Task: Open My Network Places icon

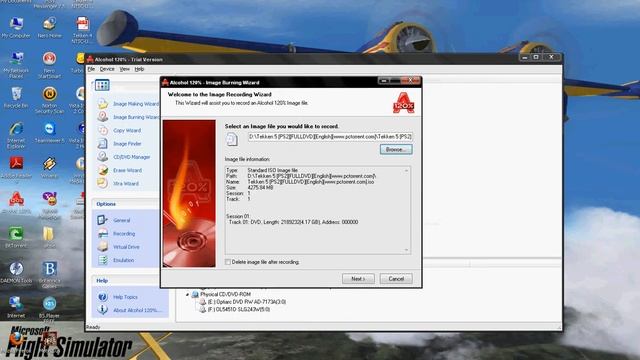Action: [16, 65]
